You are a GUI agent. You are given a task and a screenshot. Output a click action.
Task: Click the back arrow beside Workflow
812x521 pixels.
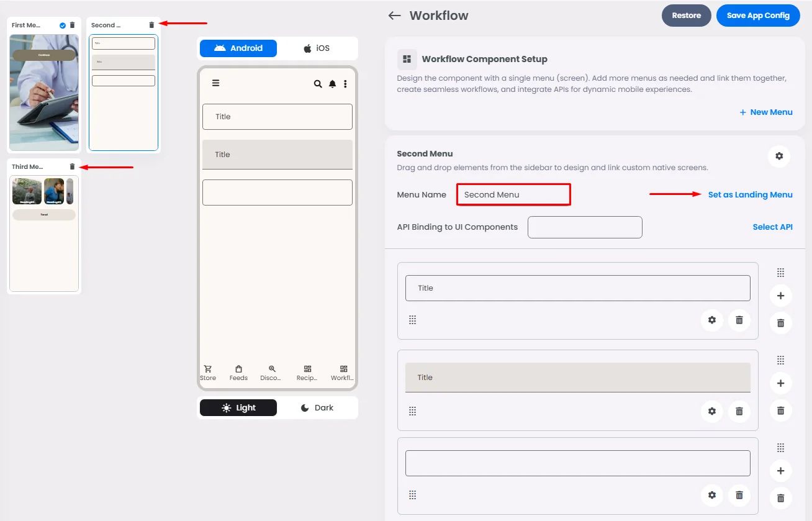click(394, 16)
